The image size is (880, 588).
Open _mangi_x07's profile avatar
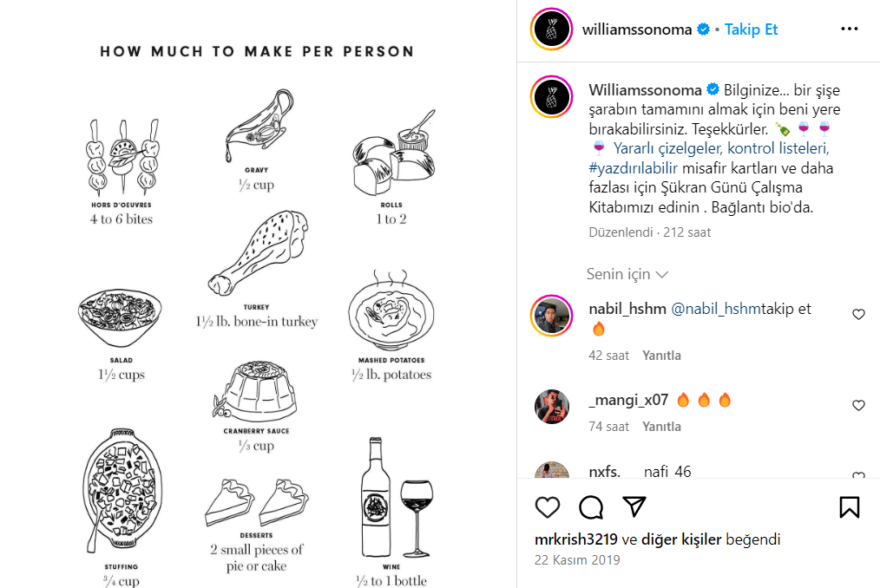coord(551,406)
